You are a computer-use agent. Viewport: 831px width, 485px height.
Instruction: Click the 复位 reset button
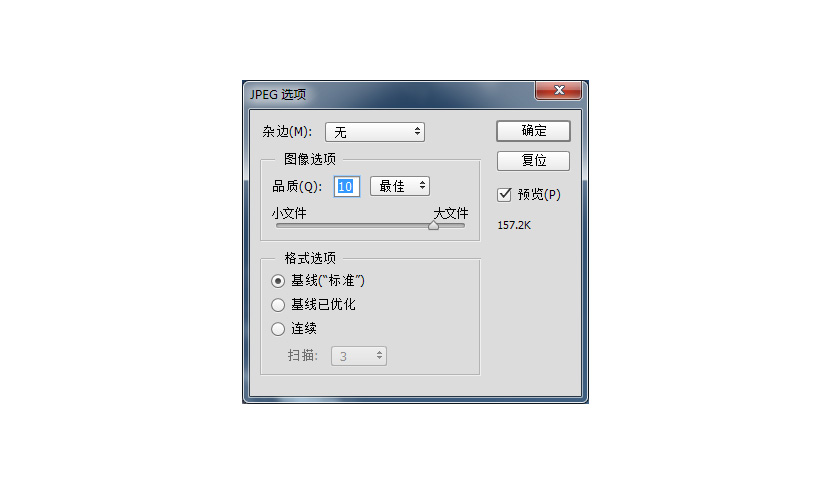click(533, 161)
